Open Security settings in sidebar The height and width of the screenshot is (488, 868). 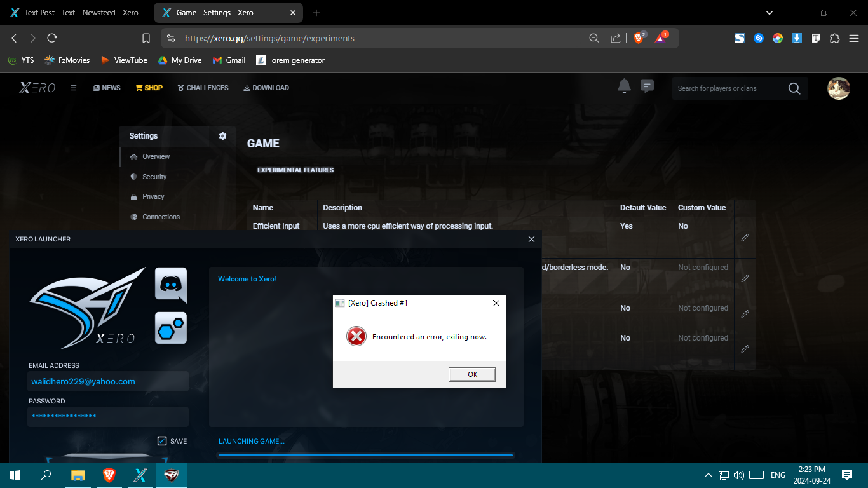154,177
